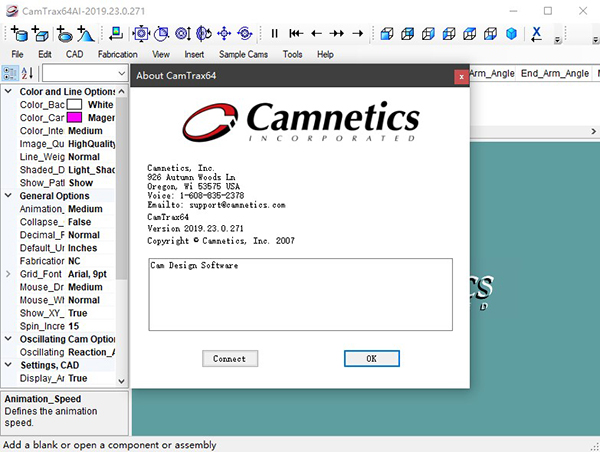
Task: Click the rewind to start button
Action: 295,33
